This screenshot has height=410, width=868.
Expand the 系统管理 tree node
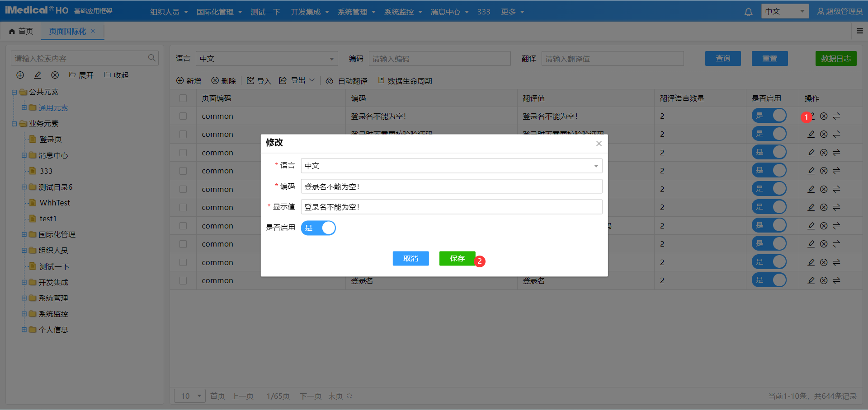click(x=24, y=298)
